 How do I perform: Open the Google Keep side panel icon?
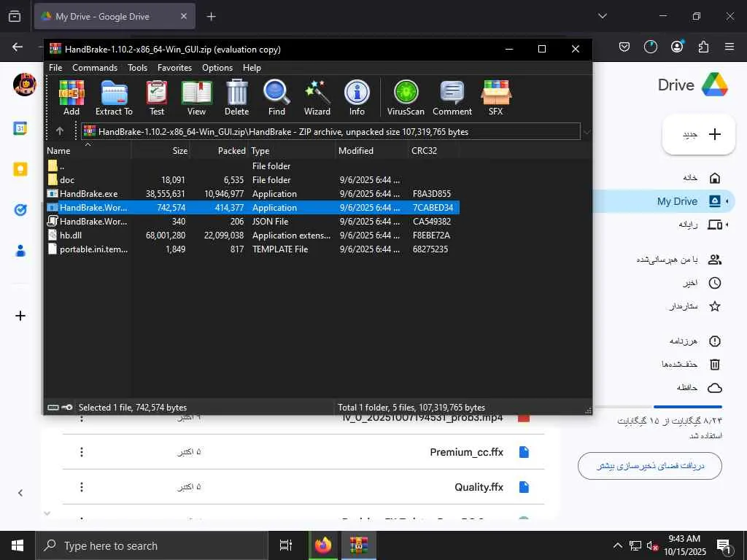pyautogui.click(x=20, y=169)
